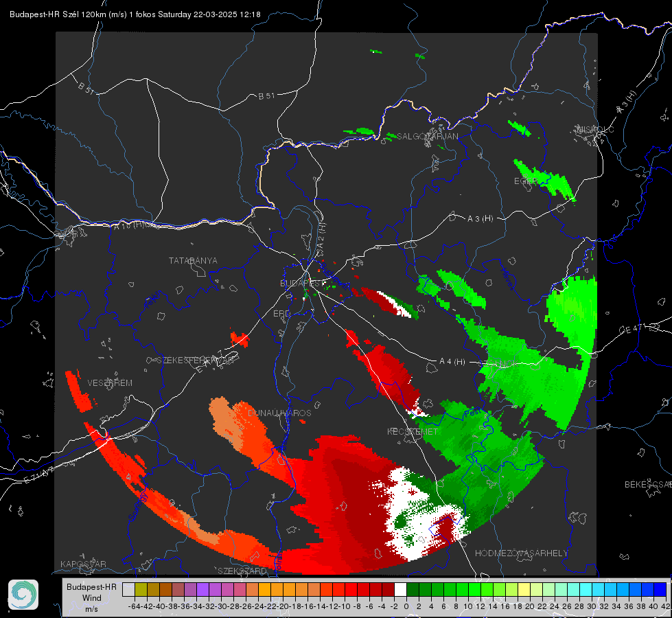The image size is (672, 618).
Task: Select the white swatch in the wind legend
Action: click(x=400, y=589)
